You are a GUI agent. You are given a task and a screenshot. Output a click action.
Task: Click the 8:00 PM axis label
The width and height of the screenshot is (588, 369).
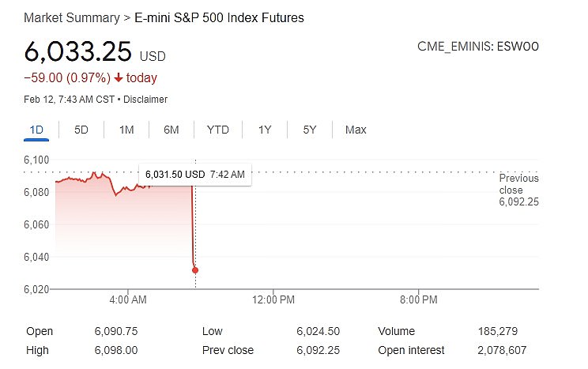tap(419, 299)
